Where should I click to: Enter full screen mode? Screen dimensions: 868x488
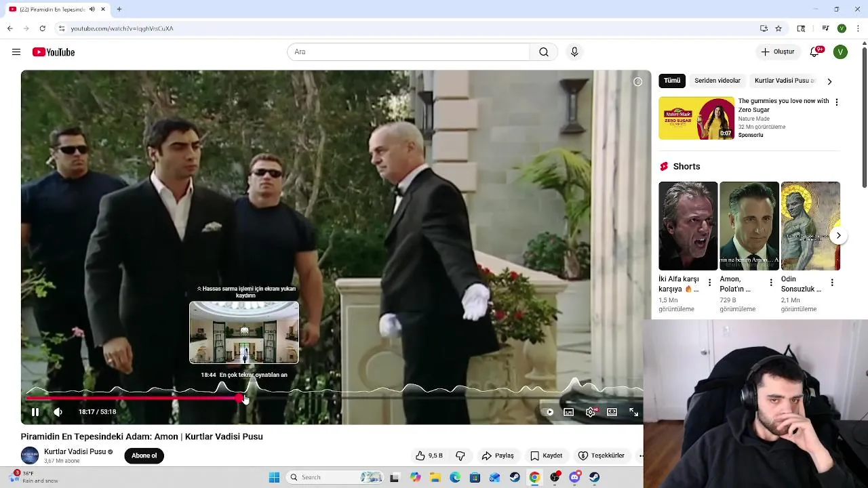[x=633, y=411]
